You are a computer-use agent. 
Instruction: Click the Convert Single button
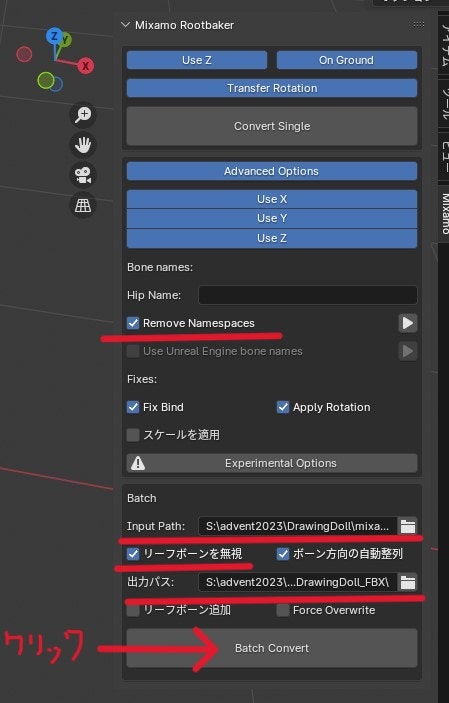[x=272, y=126]
